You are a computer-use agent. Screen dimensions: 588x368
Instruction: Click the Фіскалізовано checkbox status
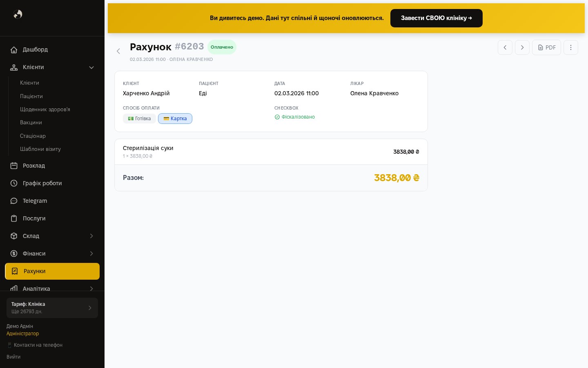294,117
